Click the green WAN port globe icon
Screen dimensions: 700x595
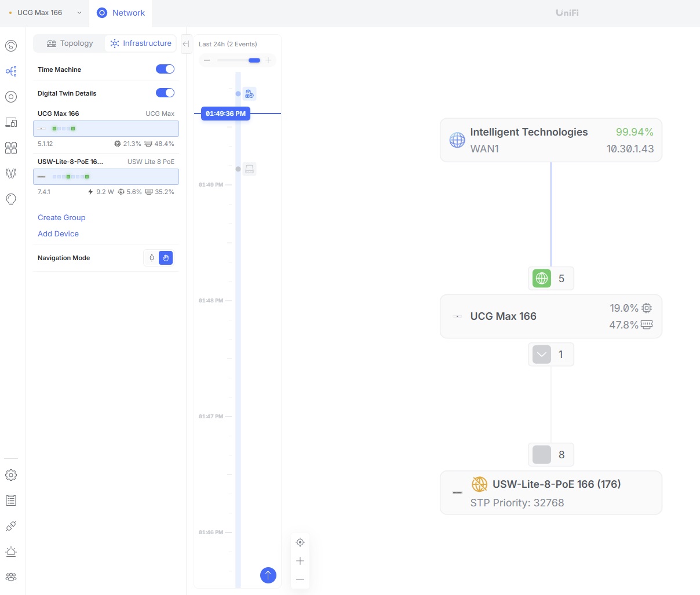click(542, 279)
